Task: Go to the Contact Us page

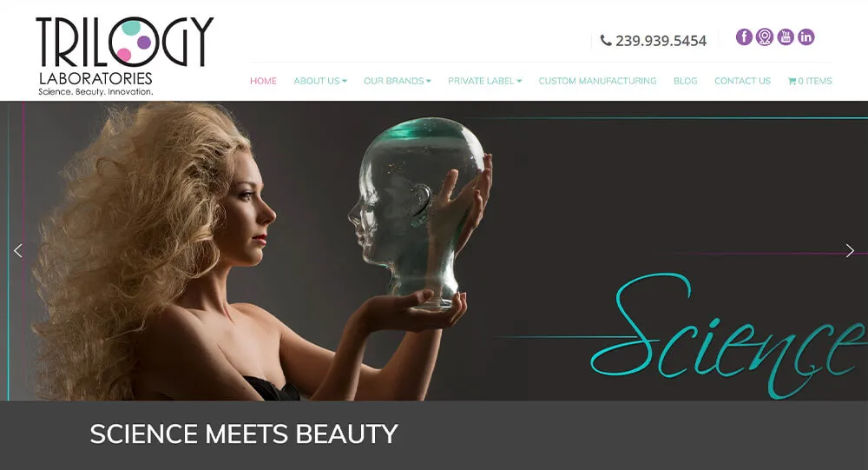Action: click(x=742, y=81)
